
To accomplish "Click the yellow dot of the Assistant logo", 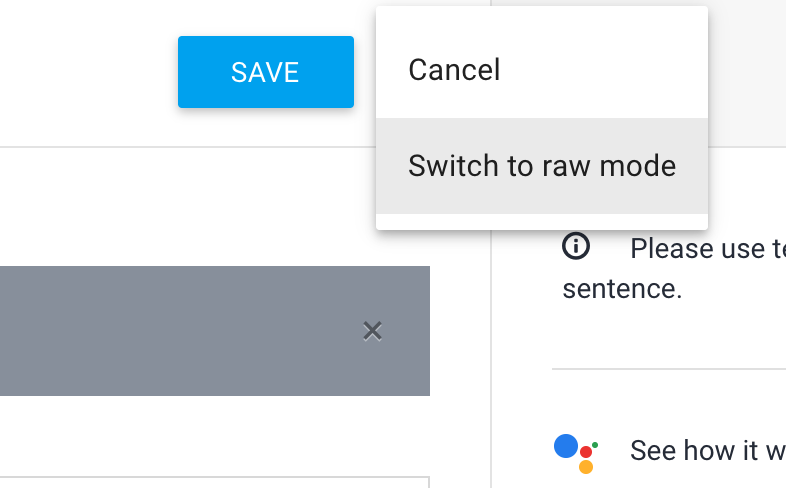I will point(586,467).
